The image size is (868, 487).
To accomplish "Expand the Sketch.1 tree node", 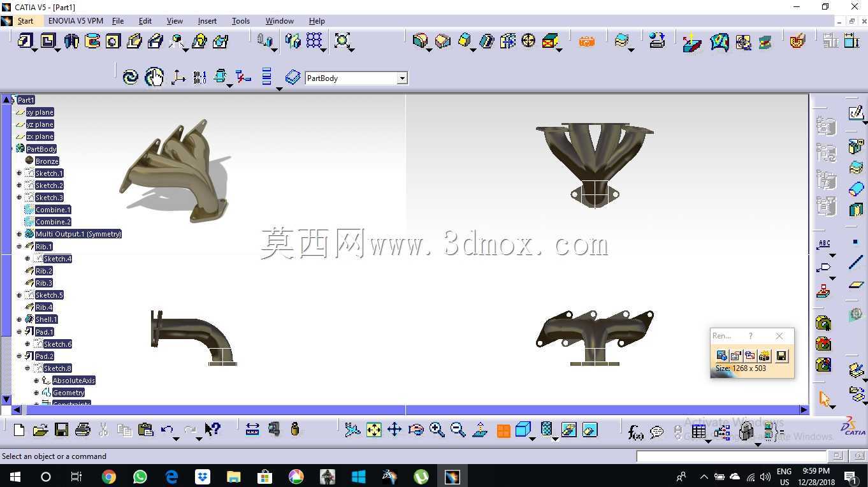I will tap(19, 173).
